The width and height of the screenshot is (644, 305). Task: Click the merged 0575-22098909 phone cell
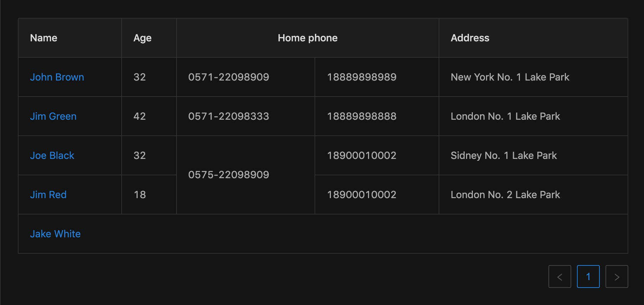click(x=229, y=175)
